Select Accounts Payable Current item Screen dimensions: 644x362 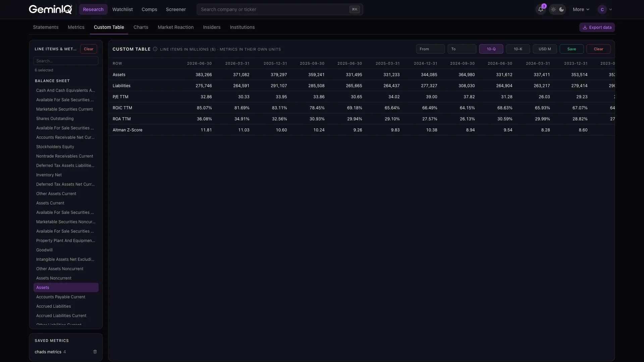(66, 297)
